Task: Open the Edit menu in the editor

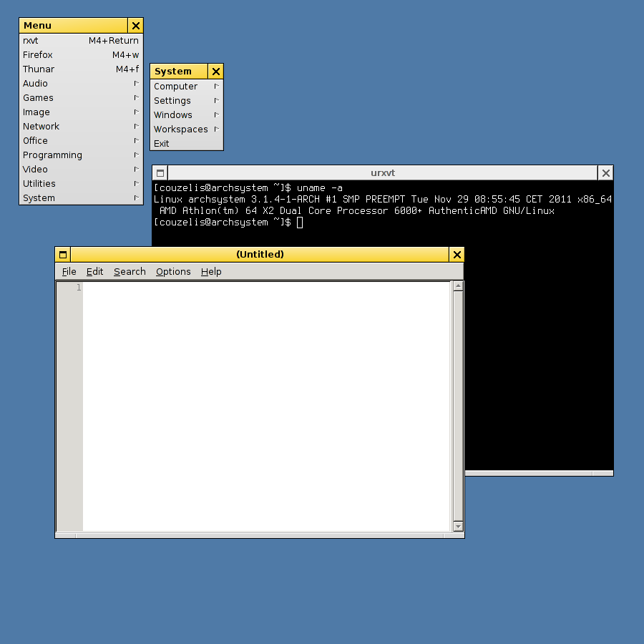Action: (94, 271)
